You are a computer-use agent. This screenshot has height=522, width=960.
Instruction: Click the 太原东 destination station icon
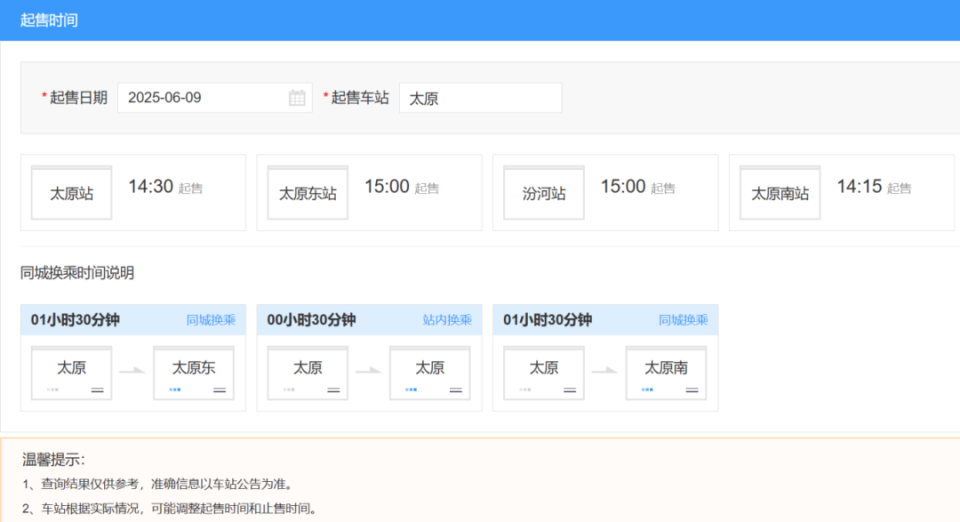point(193,373)
